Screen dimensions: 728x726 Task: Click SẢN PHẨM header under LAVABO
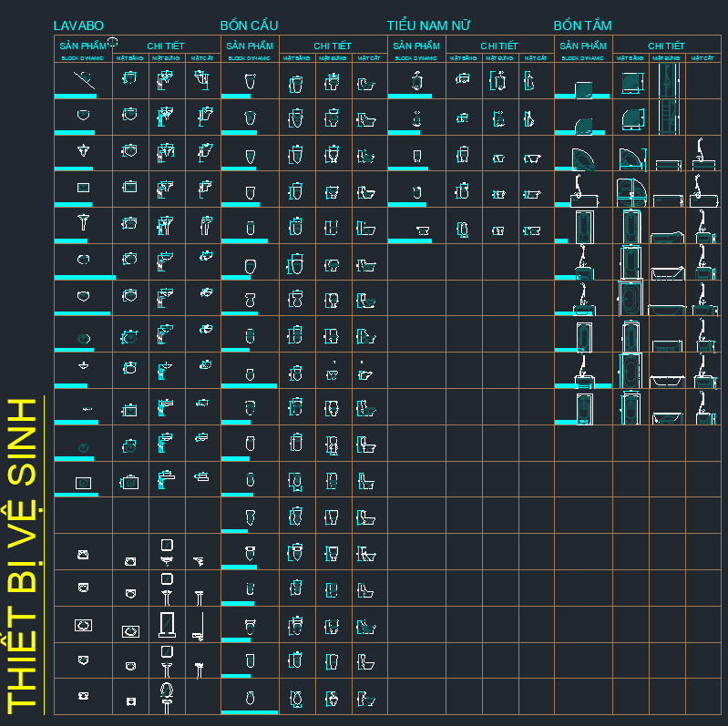coord(82,46)
